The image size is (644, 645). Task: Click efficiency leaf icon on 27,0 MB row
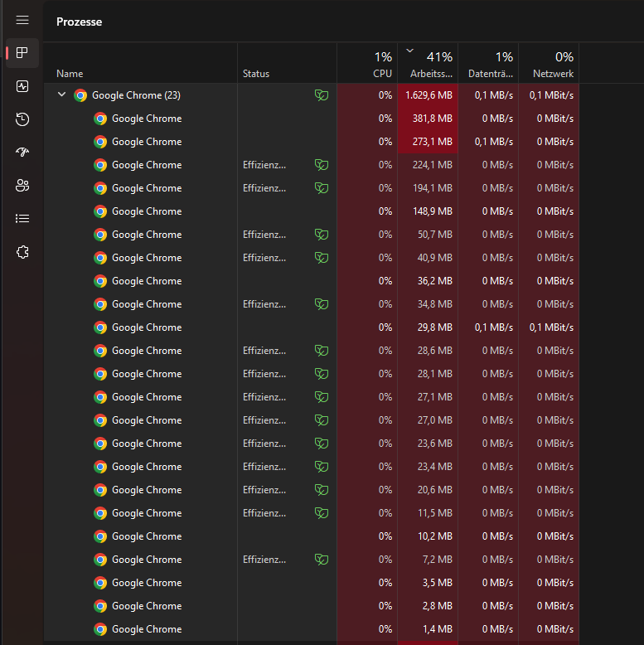[x=322, y=420]
